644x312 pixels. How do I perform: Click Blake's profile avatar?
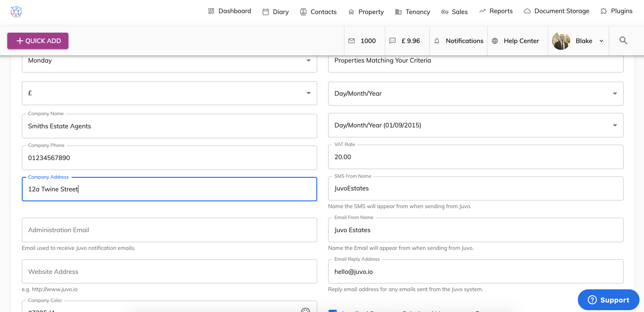click(x=561, y=41)
